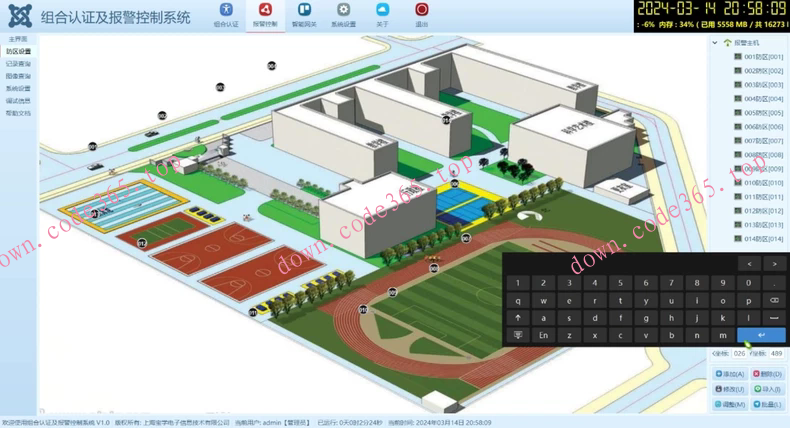Toggle the En language key
Screen dimensions: 790x428
(x=543, y=335)
